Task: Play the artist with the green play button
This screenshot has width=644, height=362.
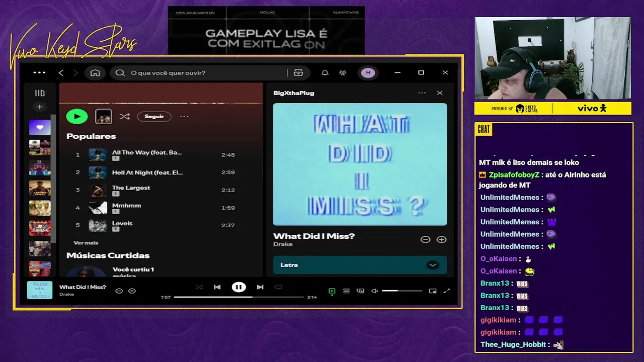Action: click(77, 116)
